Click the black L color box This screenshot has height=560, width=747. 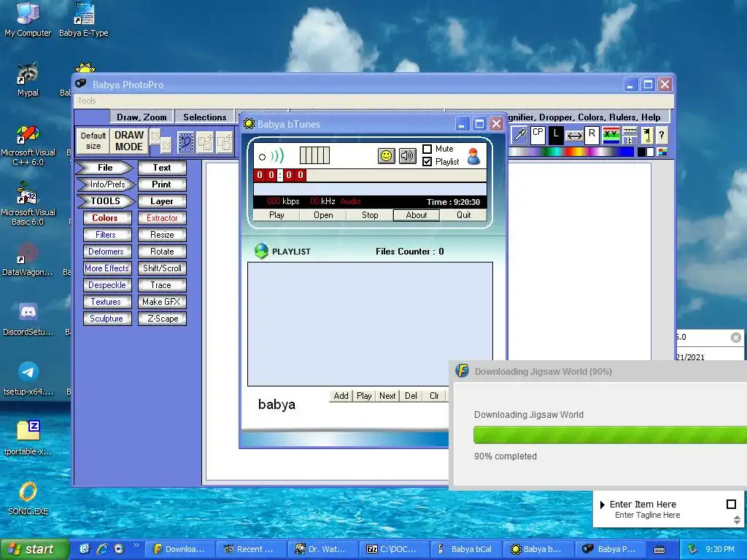coord(555,135)
